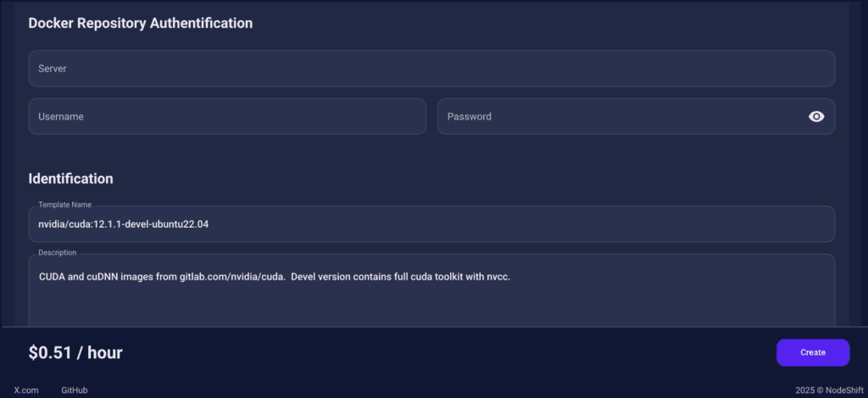Image resolution: width=868 pixels, height=398 pixels.
Task: Click the word CUDA at the description start
Action: click(52, 277)
